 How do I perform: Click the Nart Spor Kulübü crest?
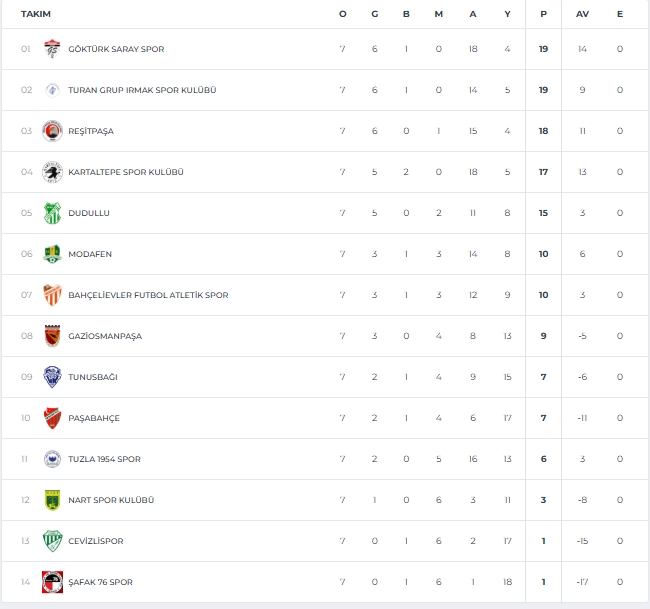pyautogui.click(x=52, y=500)
